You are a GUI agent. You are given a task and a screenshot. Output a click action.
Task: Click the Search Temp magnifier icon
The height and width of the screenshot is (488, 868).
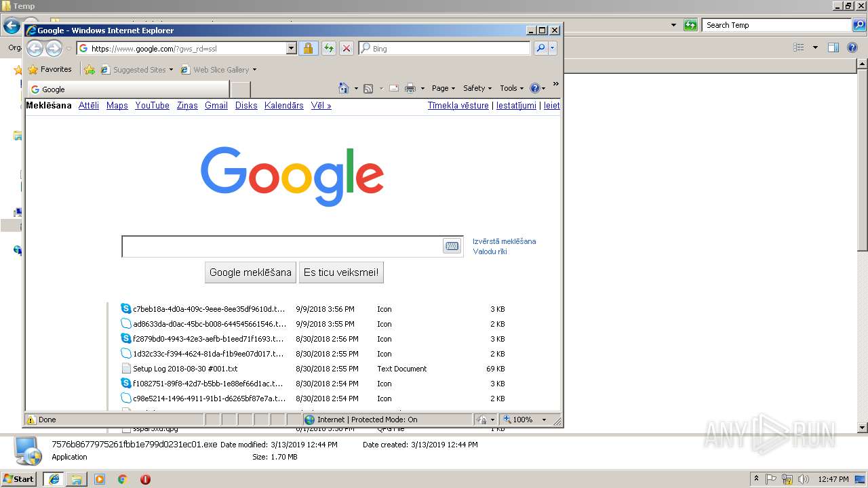(x=859, y=25)
